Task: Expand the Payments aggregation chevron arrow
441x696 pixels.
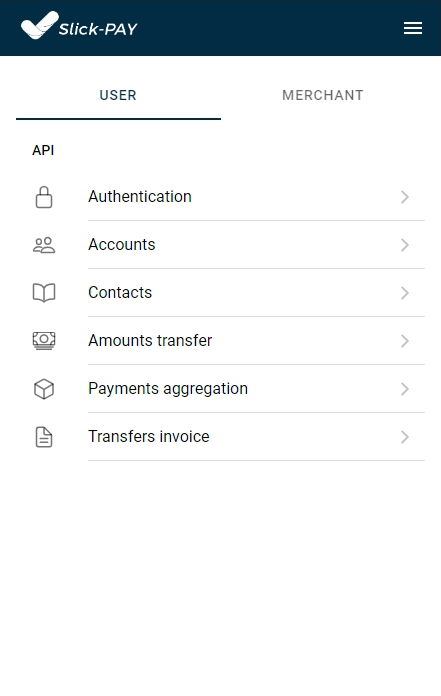Action: [x=405, y=389]
